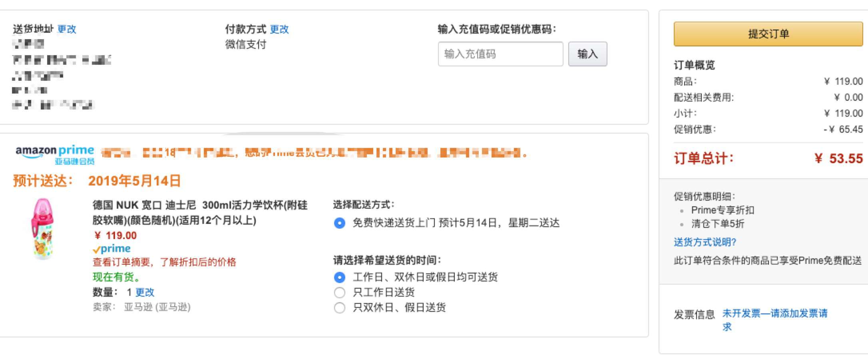Click the 输入充值码 gift card input field
The height and width of the screenshot is (359, 868).
coord(501,54)
